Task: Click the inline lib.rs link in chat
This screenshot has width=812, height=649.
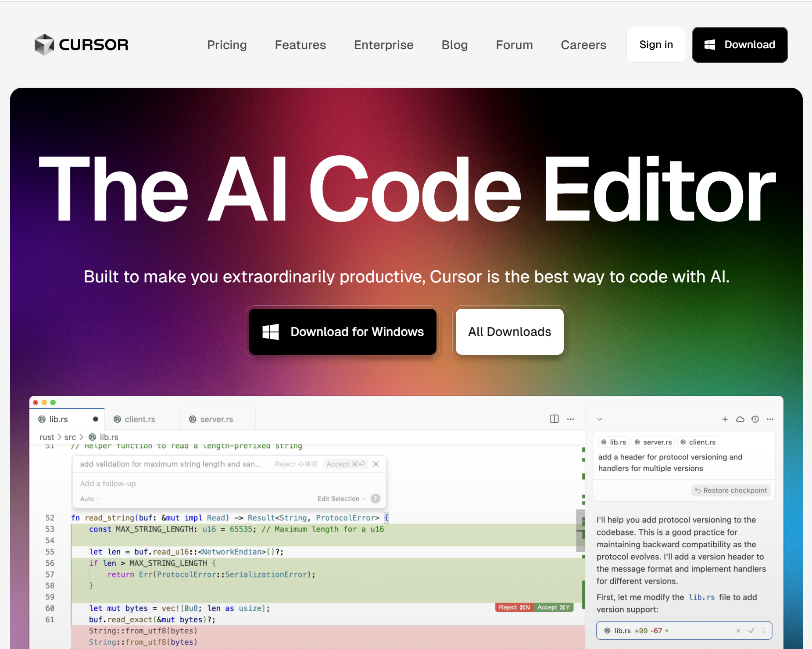Action: tap(701, 597)
